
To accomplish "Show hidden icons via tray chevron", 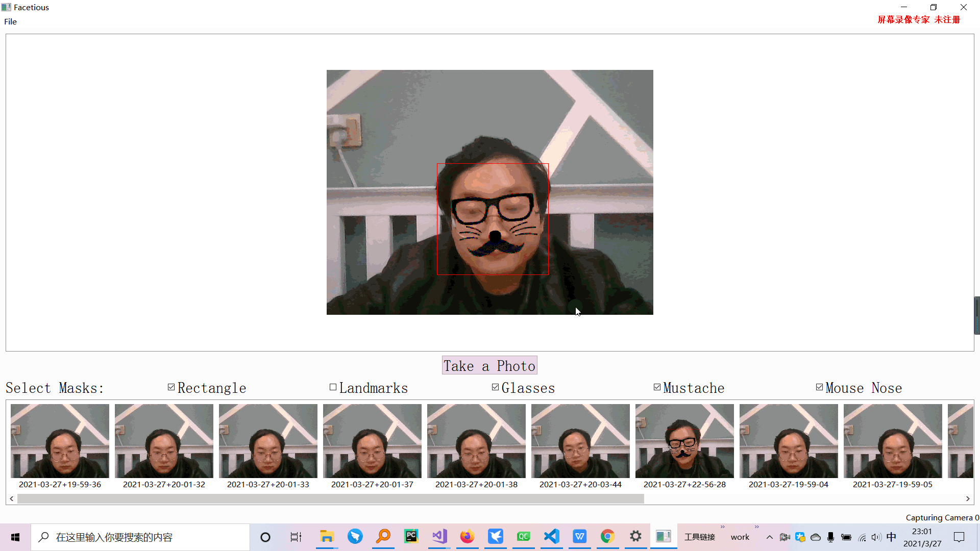I will [769, 537].
